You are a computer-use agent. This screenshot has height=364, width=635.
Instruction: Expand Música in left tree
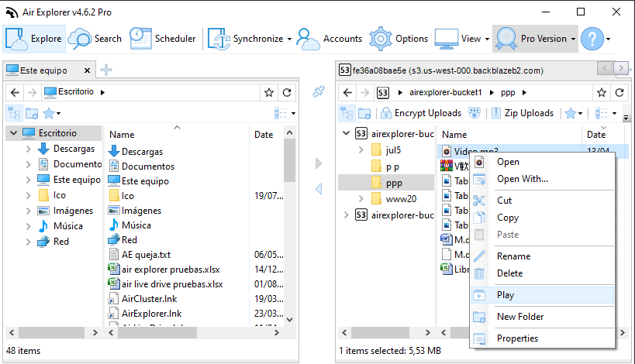(x=29, y=226)
